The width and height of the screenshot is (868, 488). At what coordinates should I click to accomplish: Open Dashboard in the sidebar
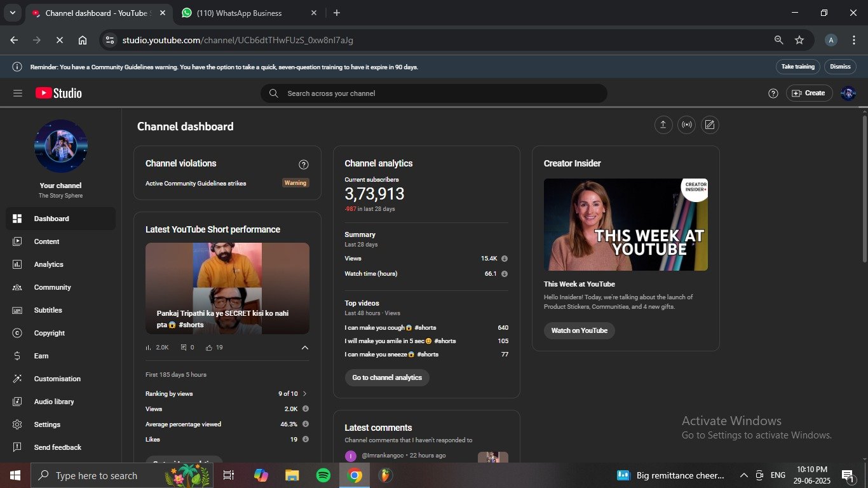(x=61, y=219)
